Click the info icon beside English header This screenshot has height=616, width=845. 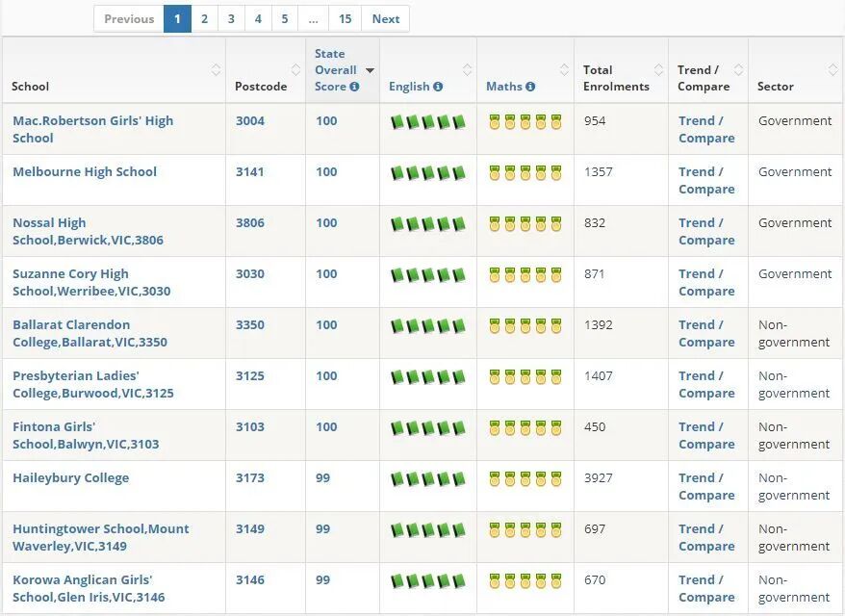[x=438, y=87]
